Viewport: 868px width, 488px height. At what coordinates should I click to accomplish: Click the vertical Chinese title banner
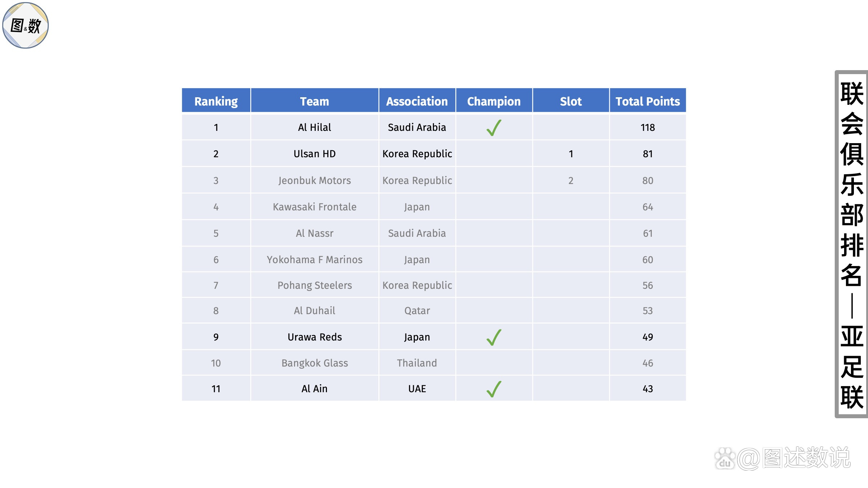852,244
